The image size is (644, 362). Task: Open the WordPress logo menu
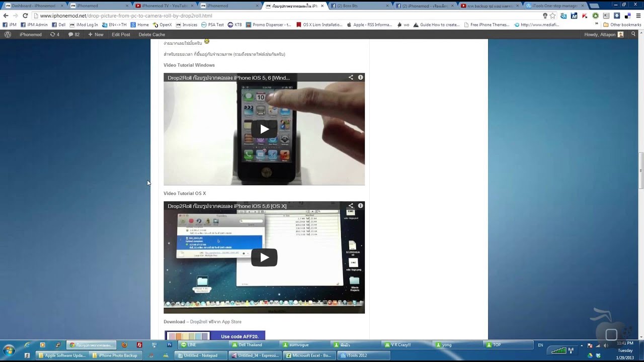coord(8,34)
